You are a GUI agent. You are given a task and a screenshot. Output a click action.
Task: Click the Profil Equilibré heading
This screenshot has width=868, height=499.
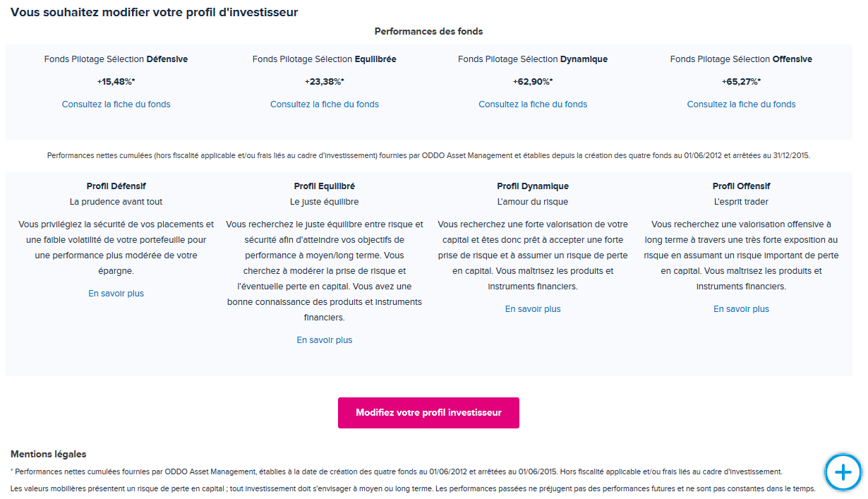click(x=325, y=186)
